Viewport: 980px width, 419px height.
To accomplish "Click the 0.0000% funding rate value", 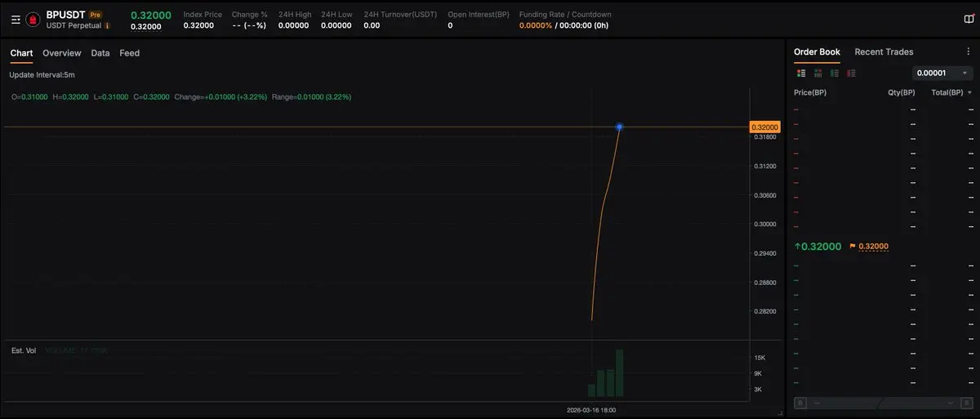I will [x=536, y=25].
